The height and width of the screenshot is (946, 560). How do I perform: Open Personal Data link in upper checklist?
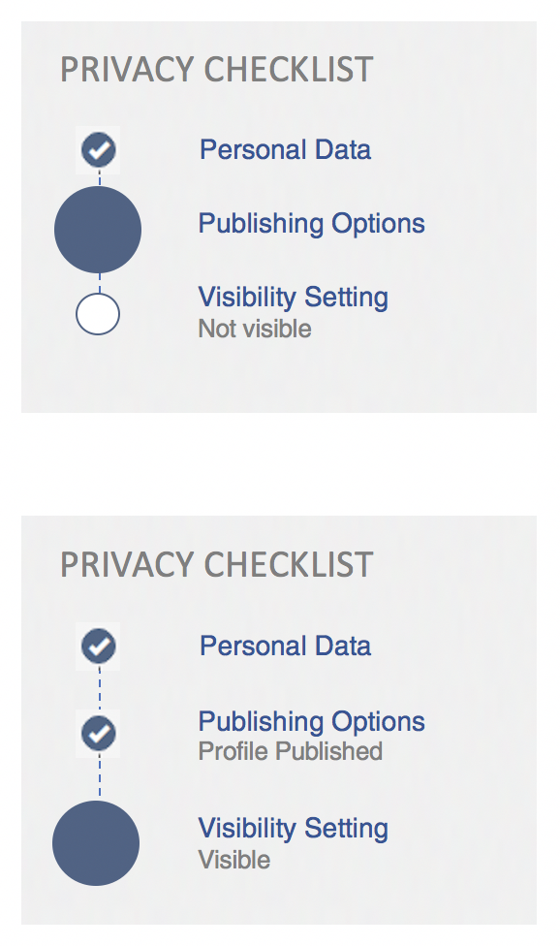[x=285, y=149]
